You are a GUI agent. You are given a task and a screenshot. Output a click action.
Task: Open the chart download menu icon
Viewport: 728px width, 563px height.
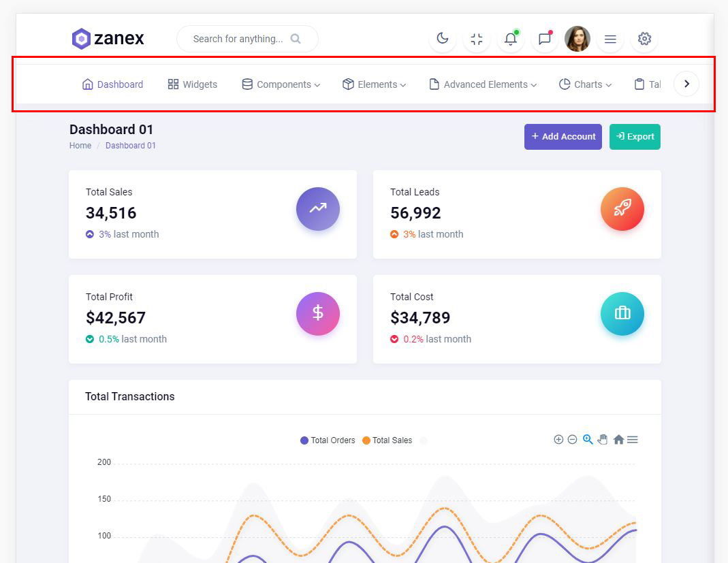pyautogui.click(x=633, y=440)
